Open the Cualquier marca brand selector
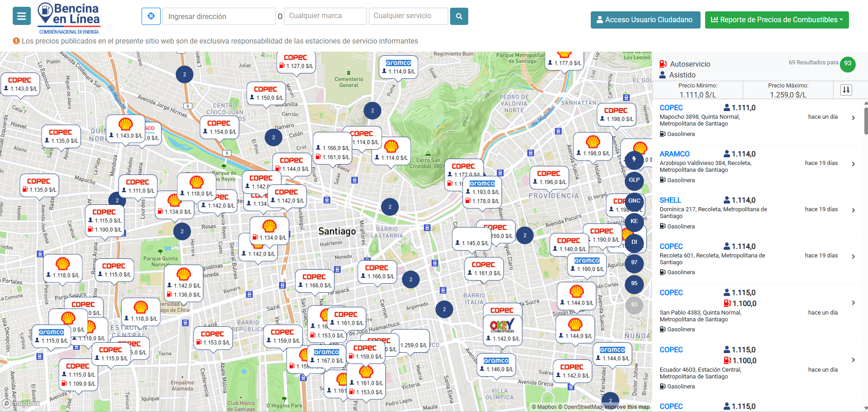This screenshot has width=868, height=412. tap(325, 16)
